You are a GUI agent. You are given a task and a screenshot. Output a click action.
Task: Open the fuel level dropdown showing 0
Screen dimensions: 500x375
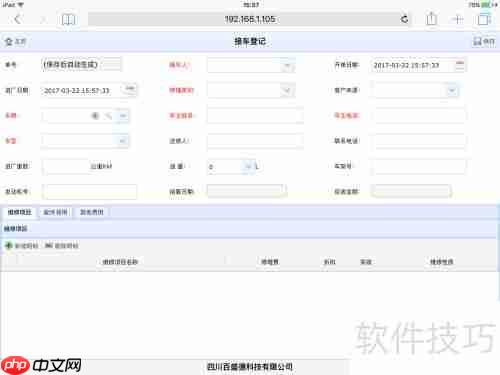click(x=249, y=166)
